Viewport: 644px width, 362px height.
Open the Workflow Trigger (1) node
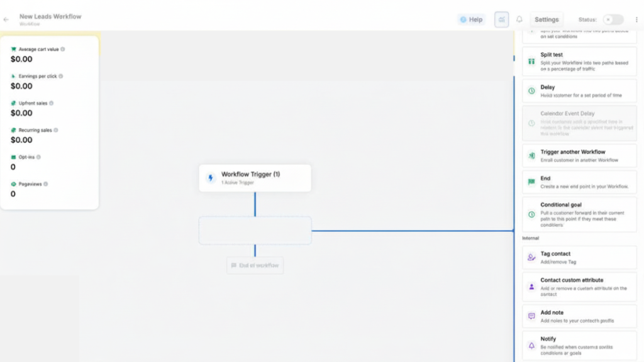(x=255, y=178)
